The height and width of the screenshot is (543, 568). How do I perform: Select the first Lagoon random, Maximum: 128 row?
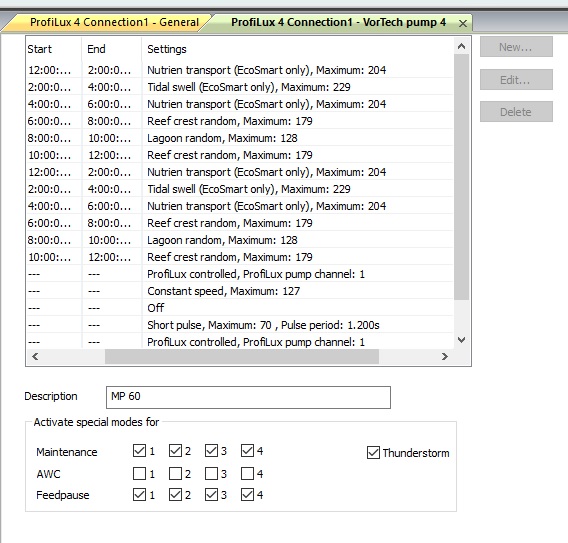click(240, 138)
